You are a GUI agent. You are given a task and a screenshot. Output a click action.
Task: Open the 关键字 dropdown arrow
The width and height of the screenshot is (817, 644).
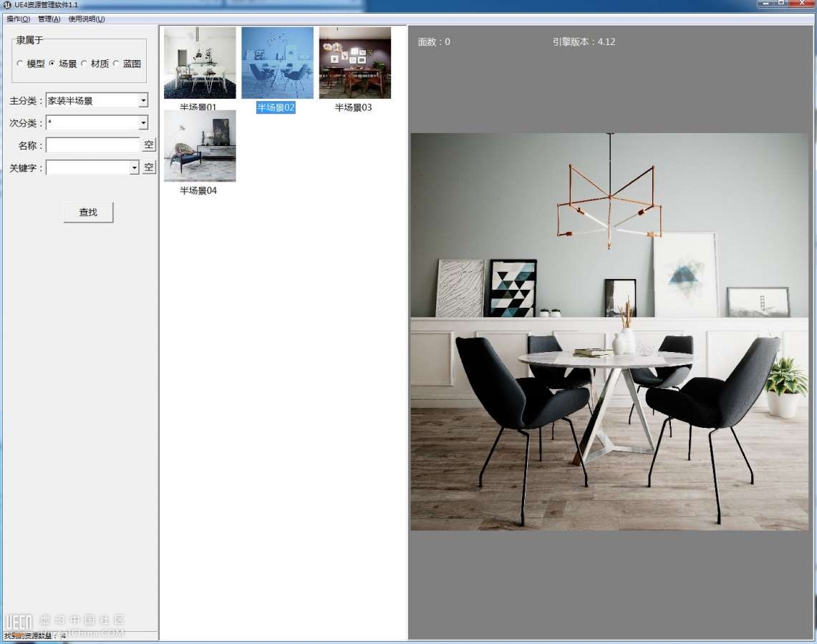[x=134, y=168]
